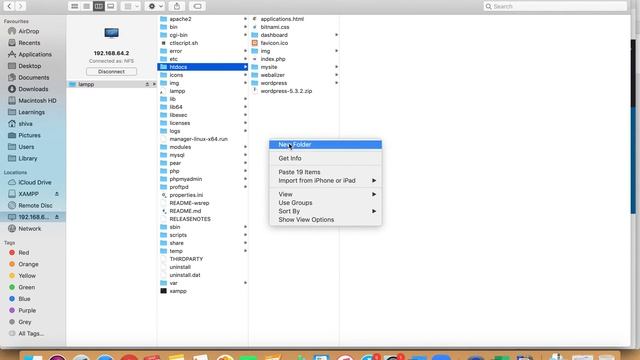Choose New Folder from the context menu
640x360 pixels.
tap(325, 144)
